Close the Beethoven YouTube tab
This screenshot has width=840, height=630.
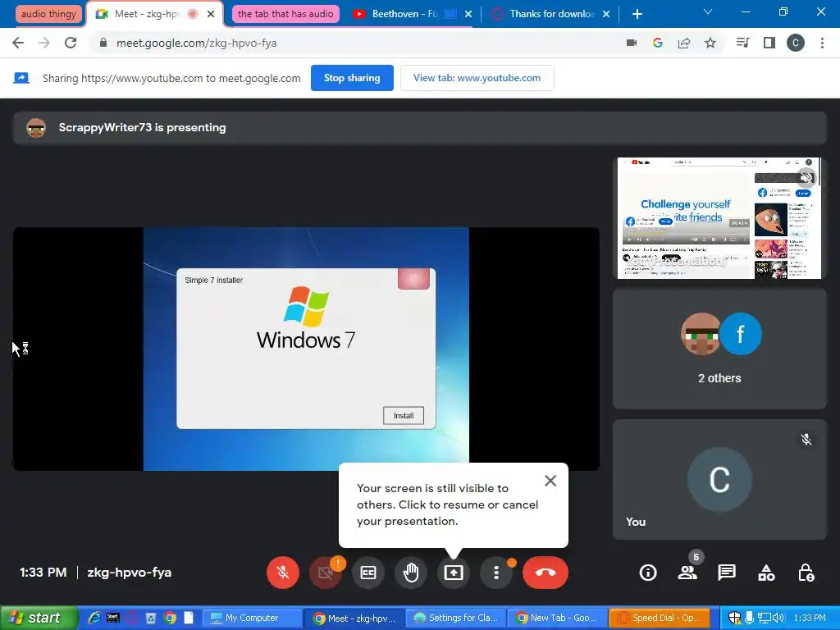468,14
